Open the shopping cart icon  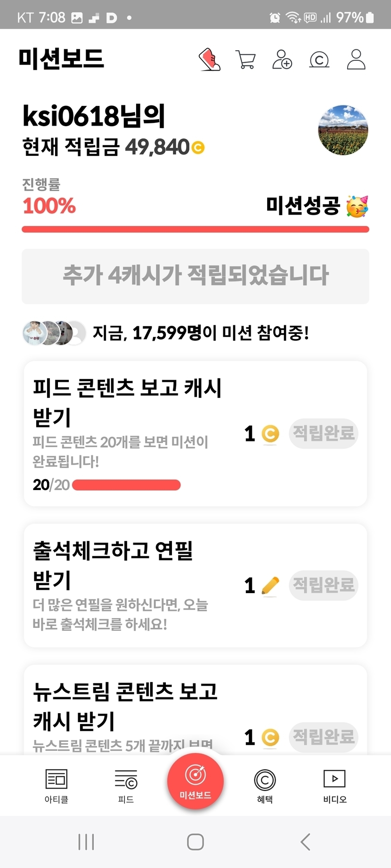[245, 60]
